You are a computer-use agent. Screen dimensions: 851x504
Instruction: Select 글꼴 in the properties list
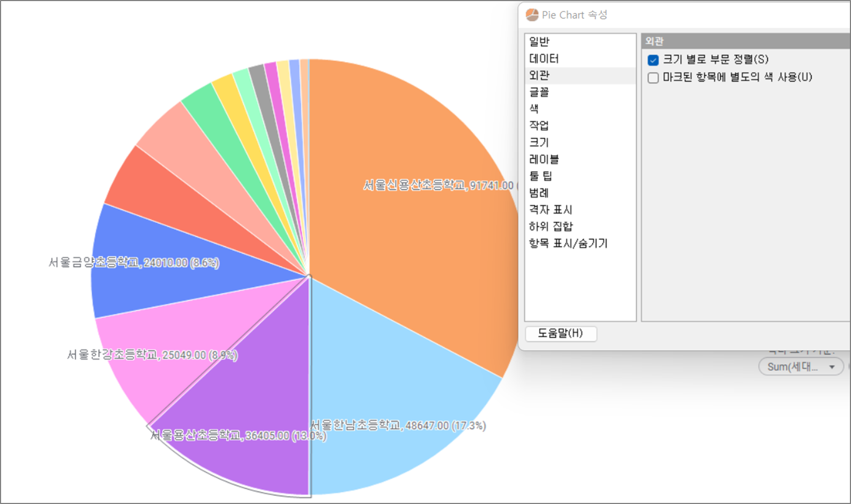(x=580, y=92)
